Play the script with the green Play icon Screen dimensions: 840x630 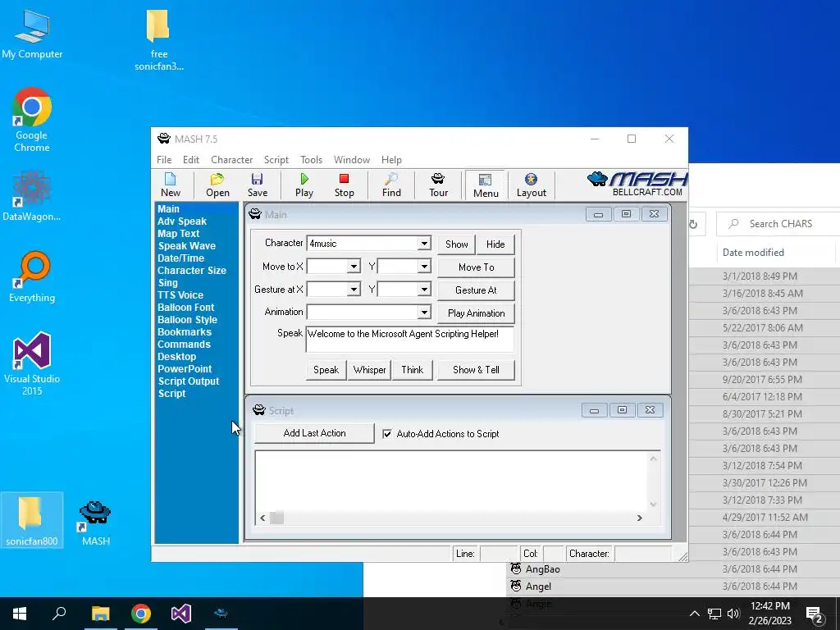coord(304,185)
